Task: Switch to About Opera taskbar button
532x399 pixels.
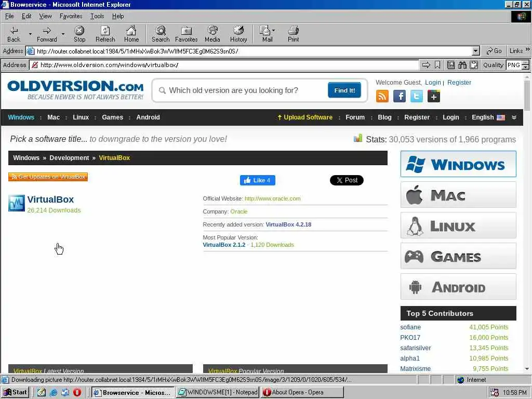Action: (302, 392)
